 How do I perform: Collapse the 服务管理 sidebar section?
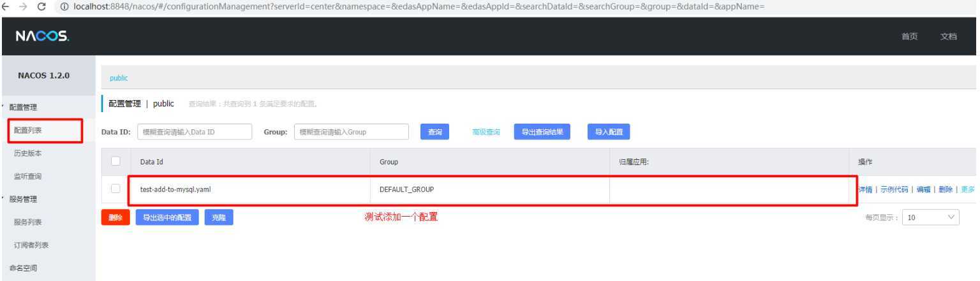click(x=23, y=199)
